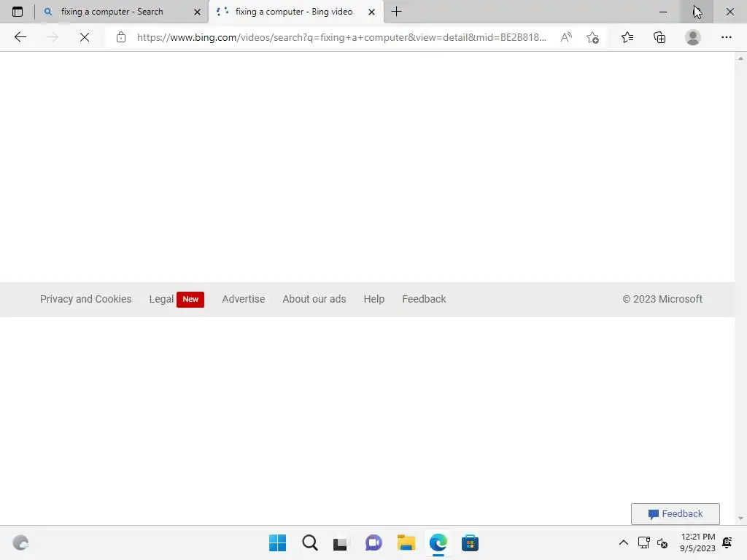Open Task View on the taskbar
The width and height of the screenshot is (747, 560).
[340, 542]
